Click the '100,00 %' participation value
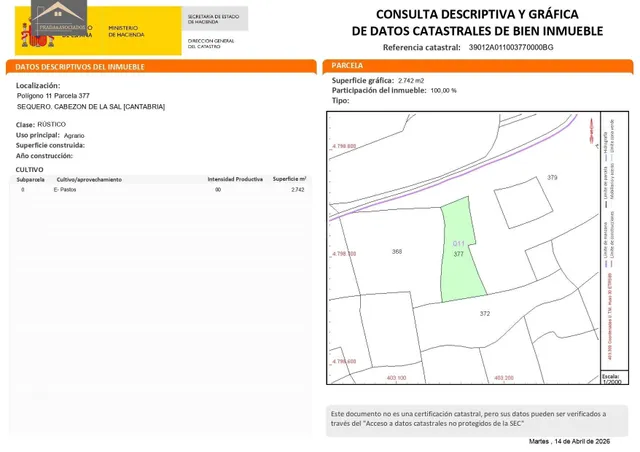The height and width of the screenshot is (452, 640). click(443, 91)
